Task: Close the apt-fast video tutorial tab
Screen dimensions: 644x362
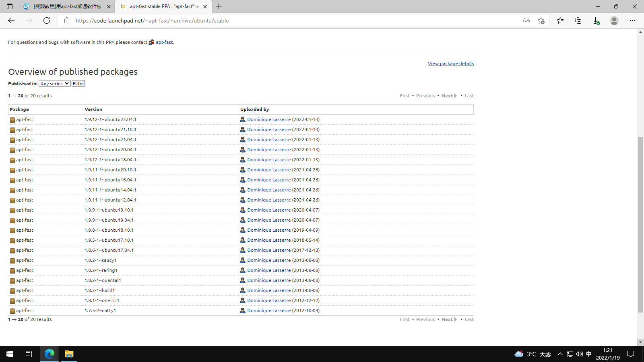Action: pos(109,6)
